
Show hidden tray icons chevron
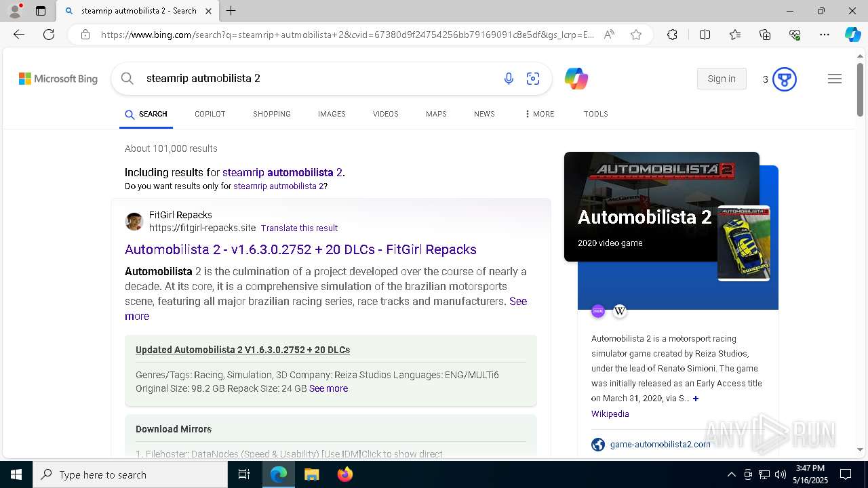(731, 474)
